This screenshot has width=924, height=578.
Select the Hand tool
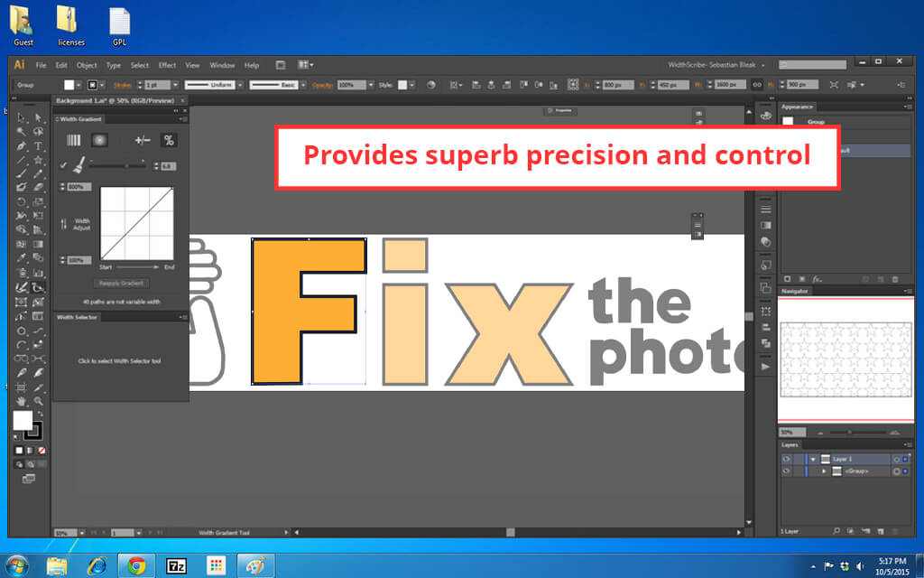pos(22,401)
